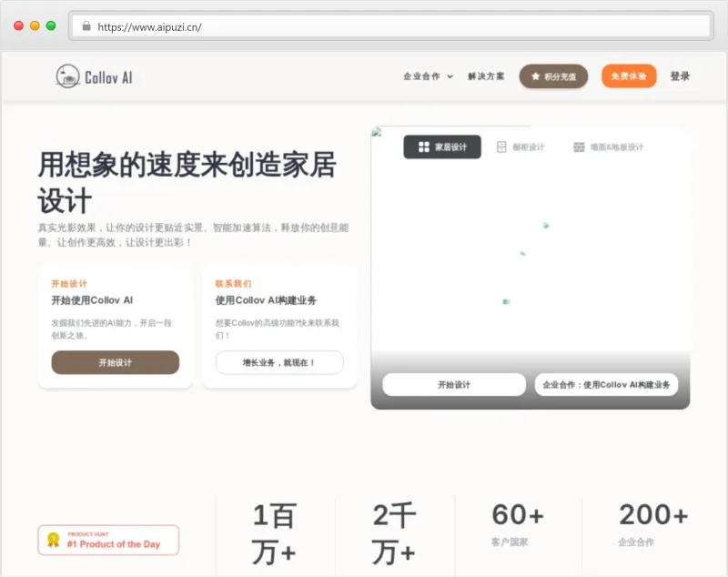Click the 开始使用Collov AI heading
728x577 pixels.
click(x=92, y=300)
